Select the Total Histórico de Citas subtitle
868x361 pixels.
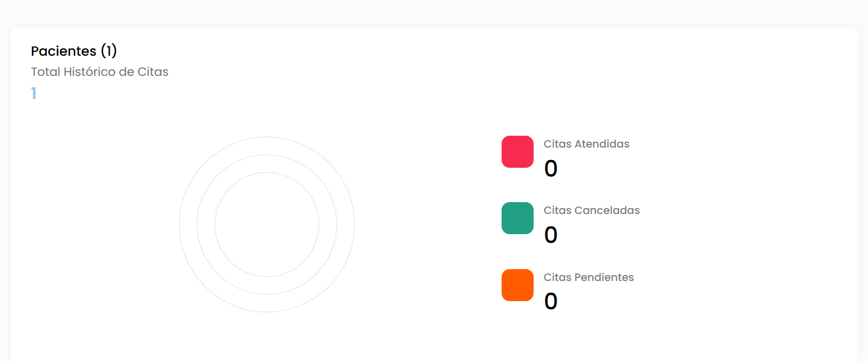(x=100, y=72)
